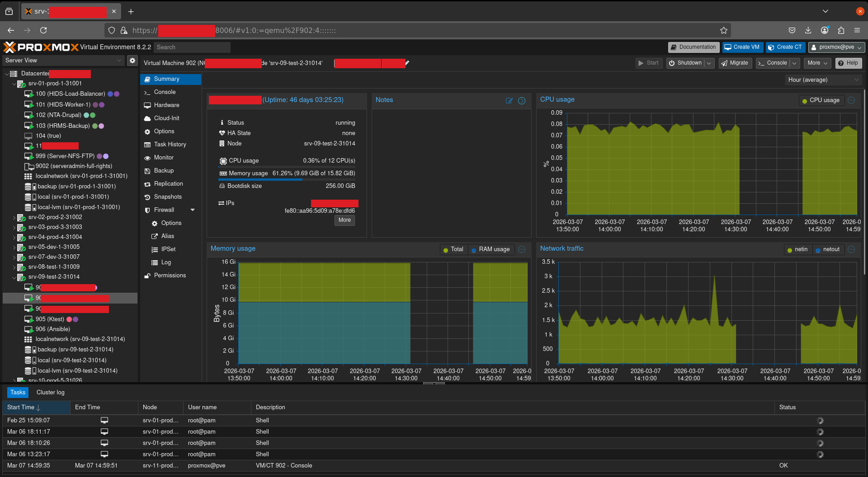Open the Server View settings gear

132,61
